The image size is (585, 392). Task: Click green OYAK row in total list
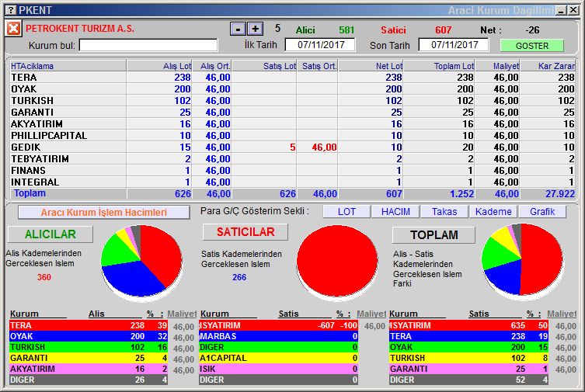(468, 347)
